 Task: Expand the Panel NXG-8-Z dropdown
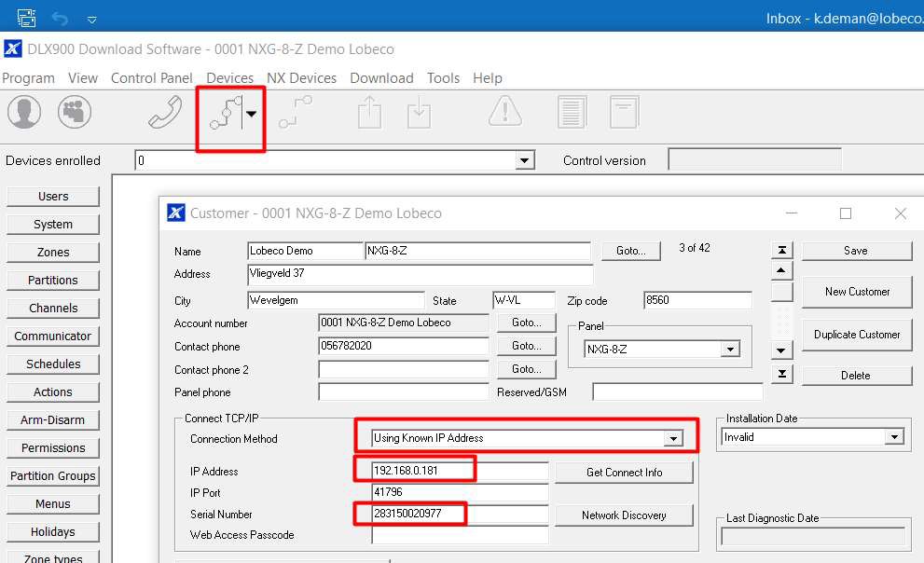coord(730,350)
